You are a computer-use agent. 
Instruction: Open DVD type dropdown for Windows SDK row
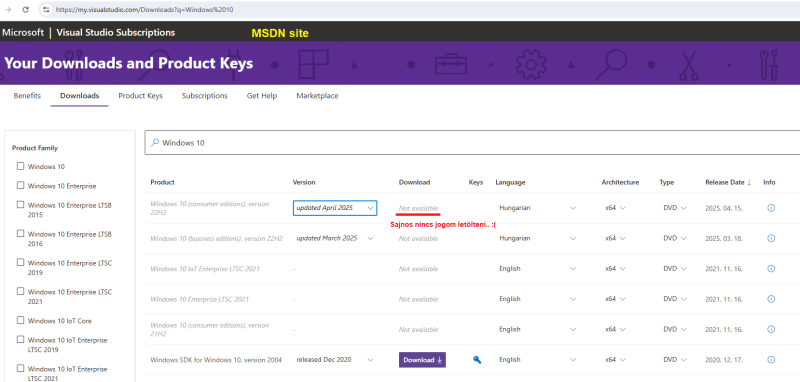point(675,360)
